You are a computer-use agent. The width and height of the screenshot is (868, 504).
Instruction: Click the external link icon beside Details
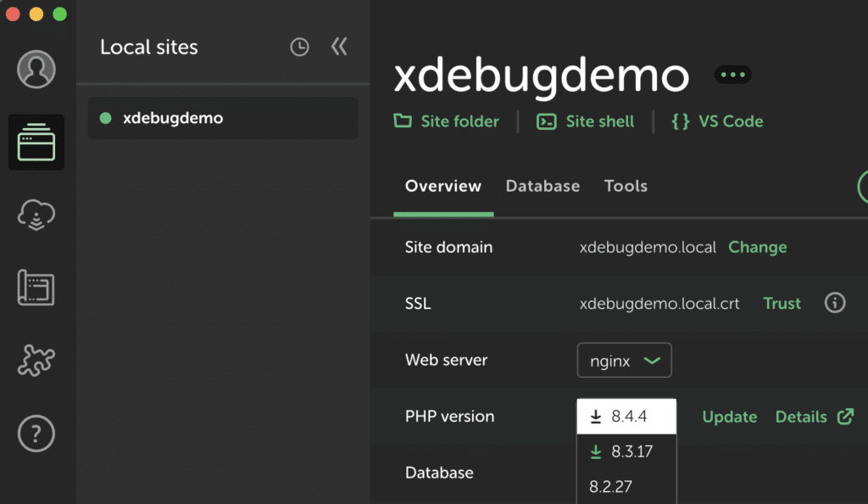(x=845, y=417)
